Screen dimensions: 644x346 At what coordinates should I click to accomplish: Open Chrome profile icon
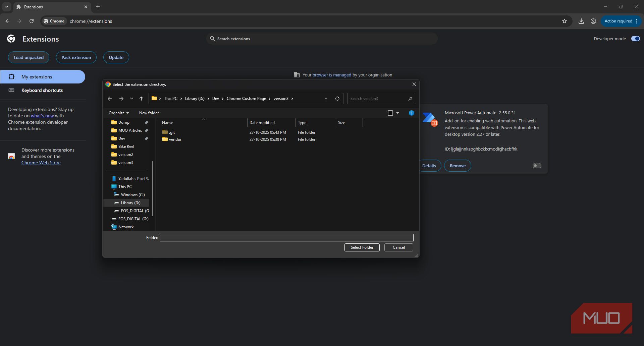pyautogui.click(x=593, y=21)
